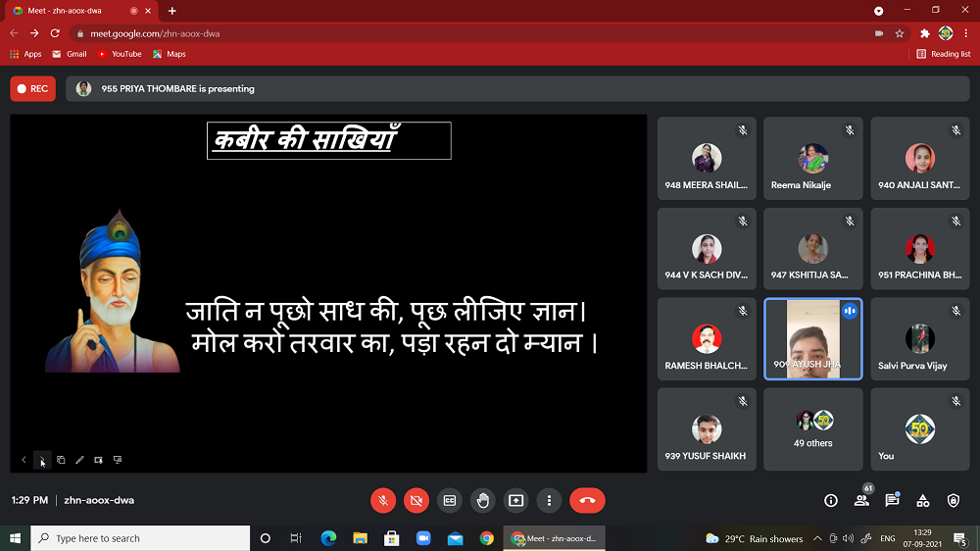Viewport: 980px width, 551px height.
Task: Click the Present now icon
Action: coord(516,500)
